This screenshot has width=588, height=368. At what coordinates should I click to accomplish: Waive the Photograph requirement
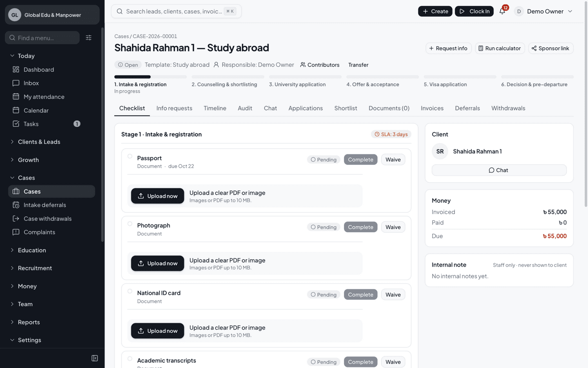coord(393,227)
